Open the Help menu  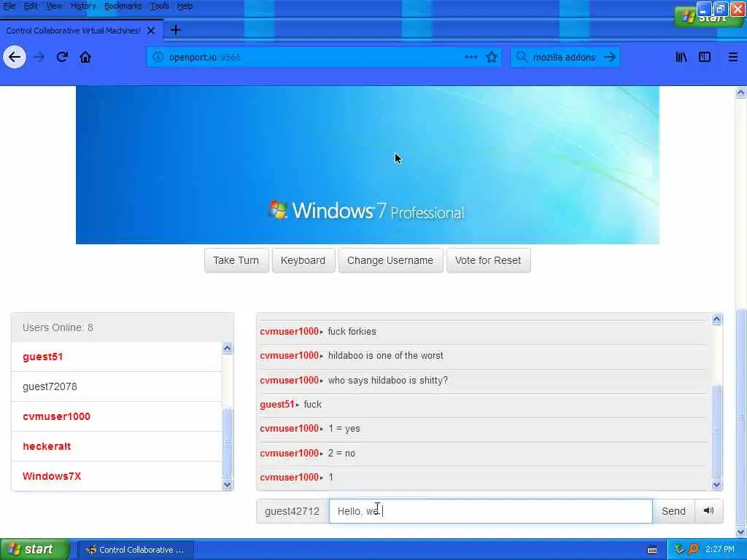click(x=185, y=6)
